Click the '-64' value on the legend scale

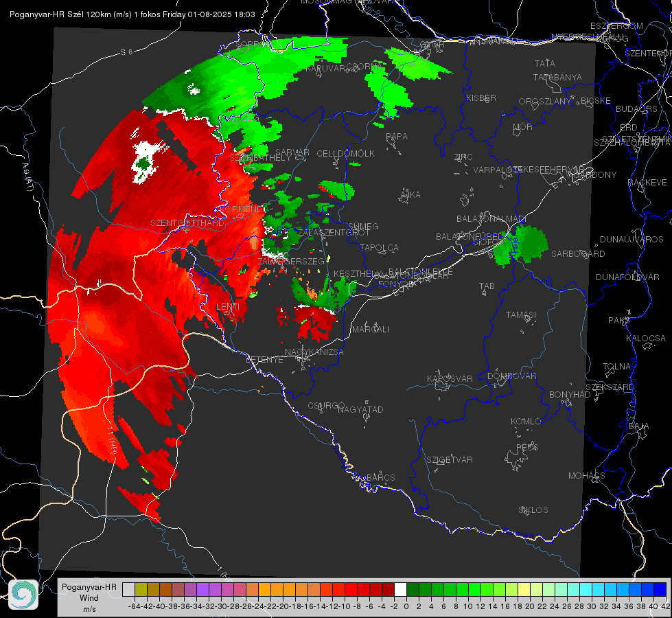tap(134, 606)
